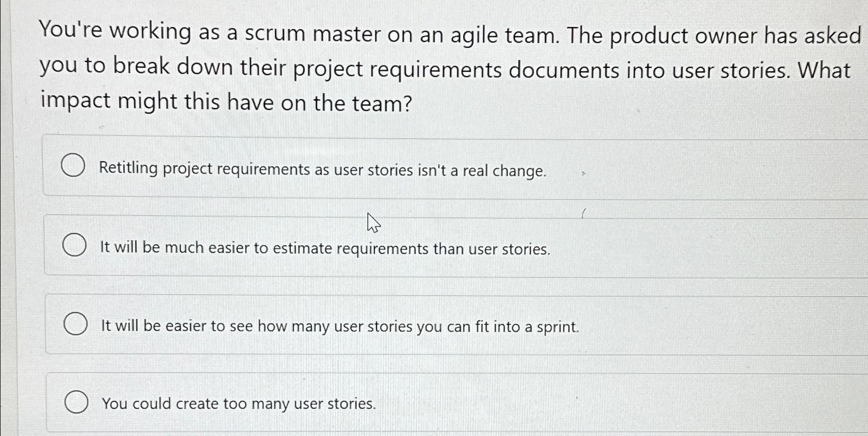868x436 pixels.
Task: Click the 'easier to estimate requirements' answer row
Action: point(324,248)
